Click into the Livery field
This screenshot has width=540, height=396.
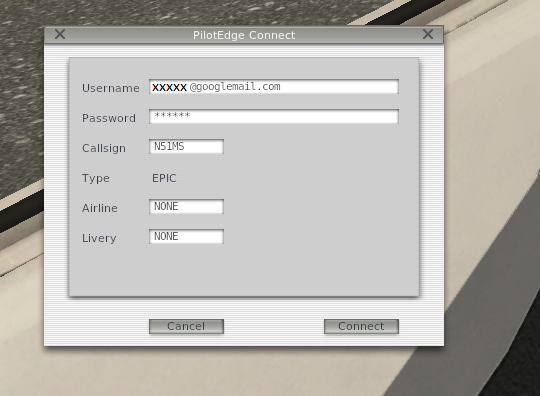coord(186,237)
